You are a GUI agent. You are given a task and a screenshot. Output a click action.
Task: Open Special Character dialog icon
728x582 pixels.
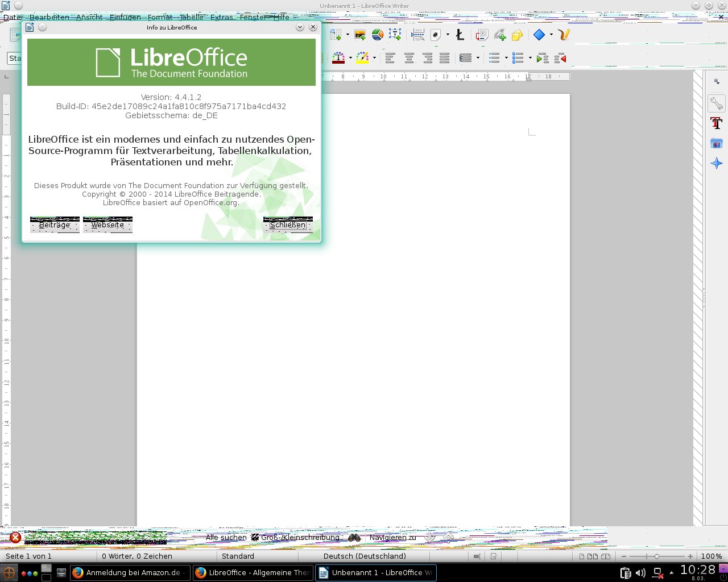pos(460,35)
